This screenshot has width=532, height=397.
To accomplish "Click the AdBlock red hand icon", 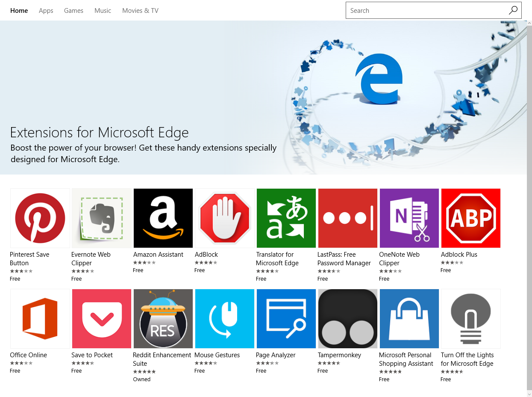I will pos(225,218).
